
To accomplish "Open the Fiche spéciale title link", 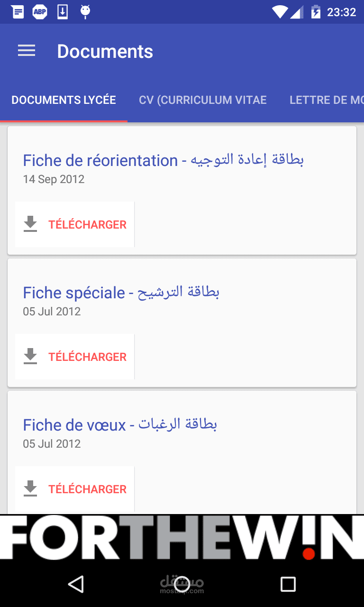I will [121, 293].
